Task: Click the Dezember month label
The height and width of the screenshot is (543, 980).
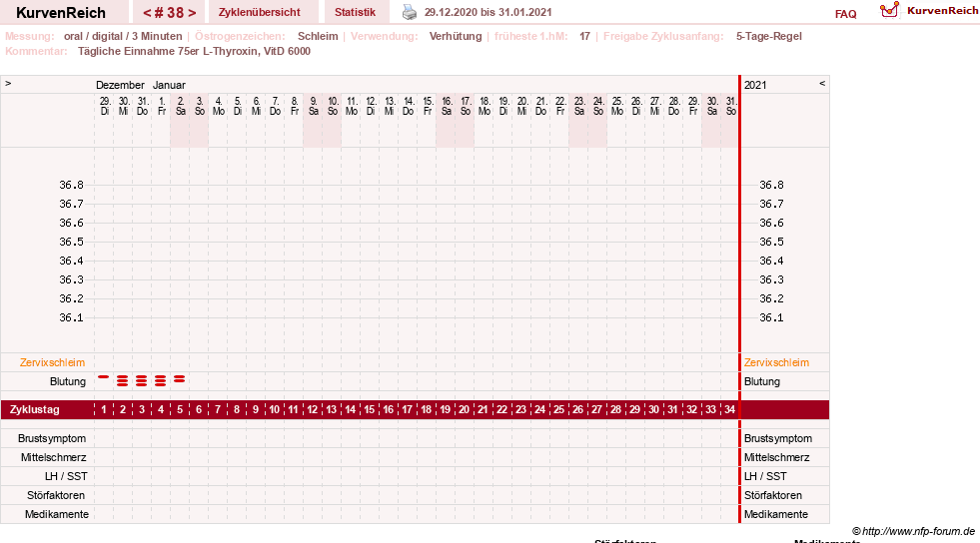Action: [x=120, y=85]
